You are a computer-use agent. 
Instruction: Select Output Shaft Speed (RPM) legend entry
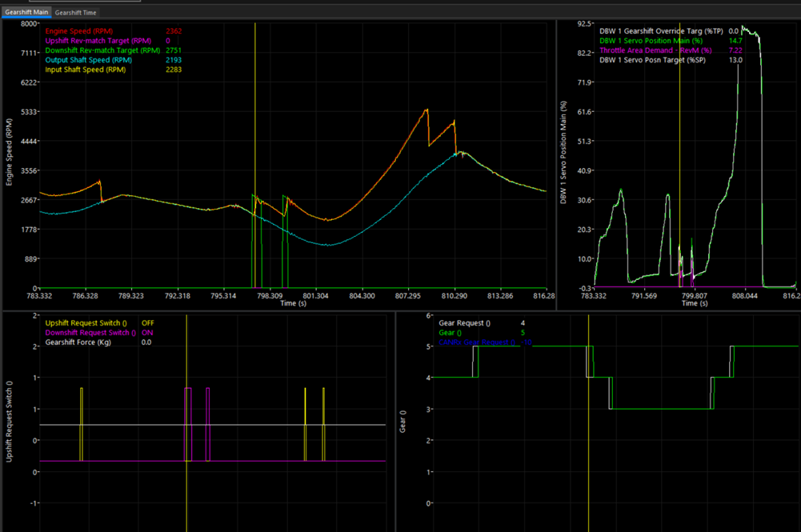pos(88,60)
